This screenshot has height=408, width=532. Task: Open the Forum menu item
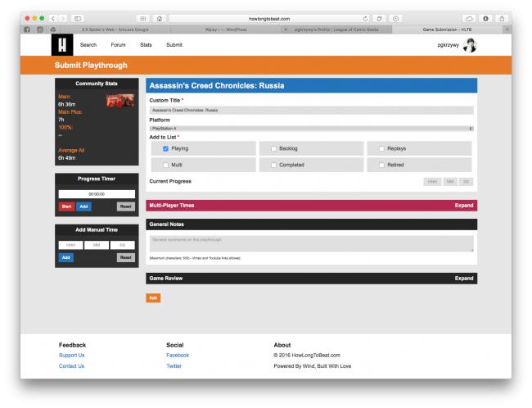pyautogui.click(x=118, y=45)
